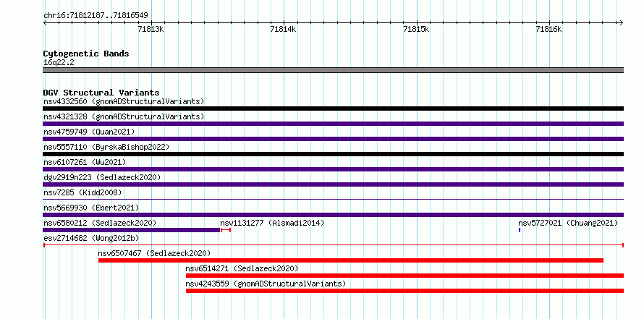The height and width of the screenshot is (319, 644).
Task: Click the red bar under nsv4243559
Action: coord(404,291)
